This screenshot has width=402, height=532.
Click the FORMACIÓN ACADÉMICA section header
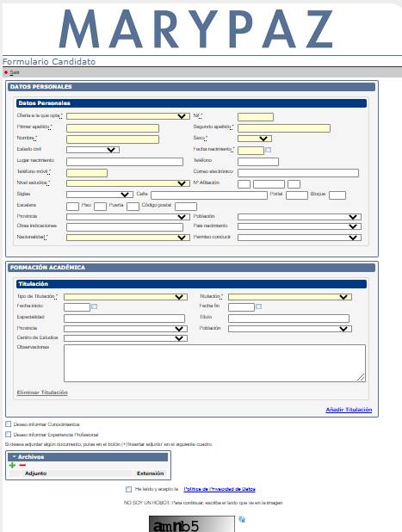coord(192,268)
